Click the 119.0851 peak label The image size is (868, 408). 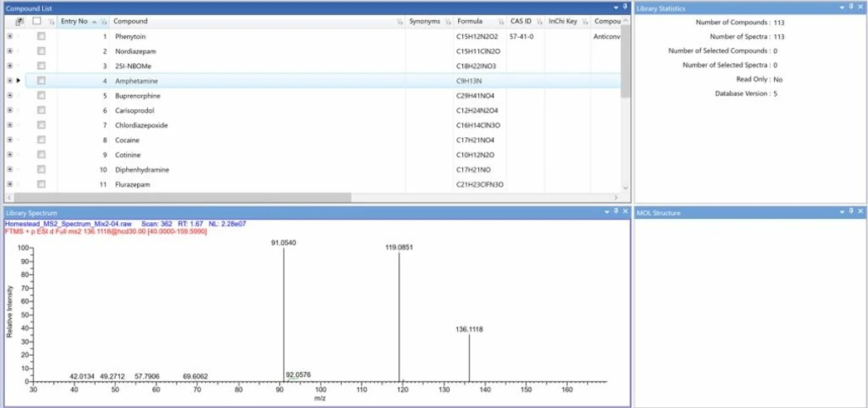pyautogui.click(x=399, y=247)
